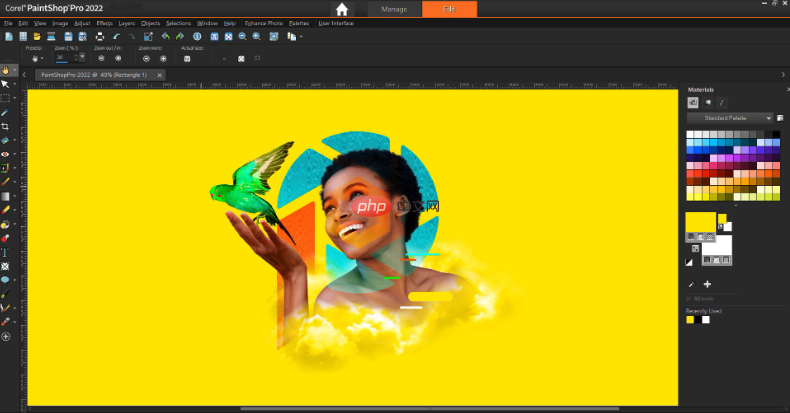Click the Resize image toolbar icon

(x=148, y=36)
